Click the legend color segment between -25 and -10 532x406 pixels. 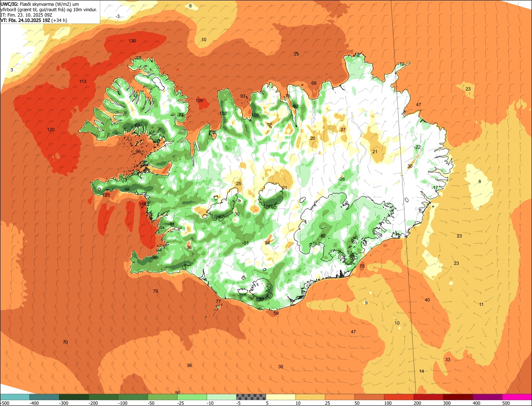pos(192,397)
